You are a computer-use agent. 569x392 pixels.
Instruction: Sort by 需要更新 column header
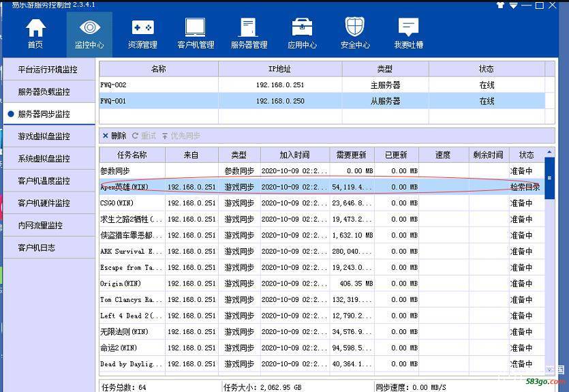[352, 155]
